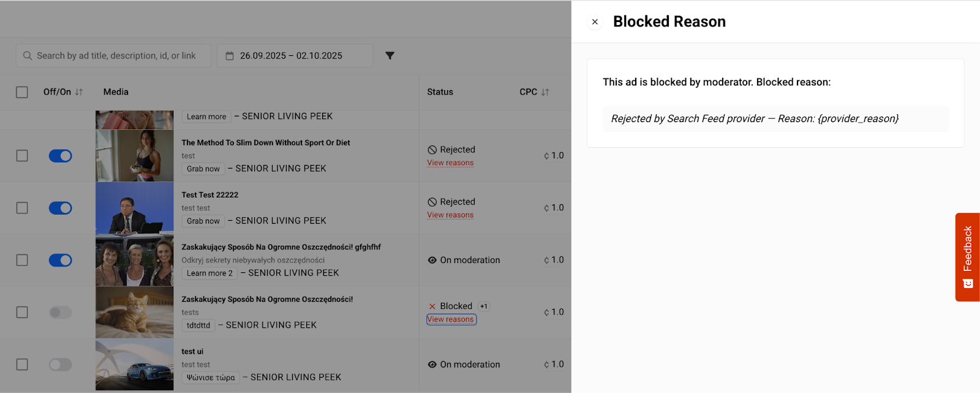This screenshot has height=393, width=980.
Task: Open the 26.09.2025 – 02.10.2025 date picker
Action: pyautogui.click(x=291, y=56)
